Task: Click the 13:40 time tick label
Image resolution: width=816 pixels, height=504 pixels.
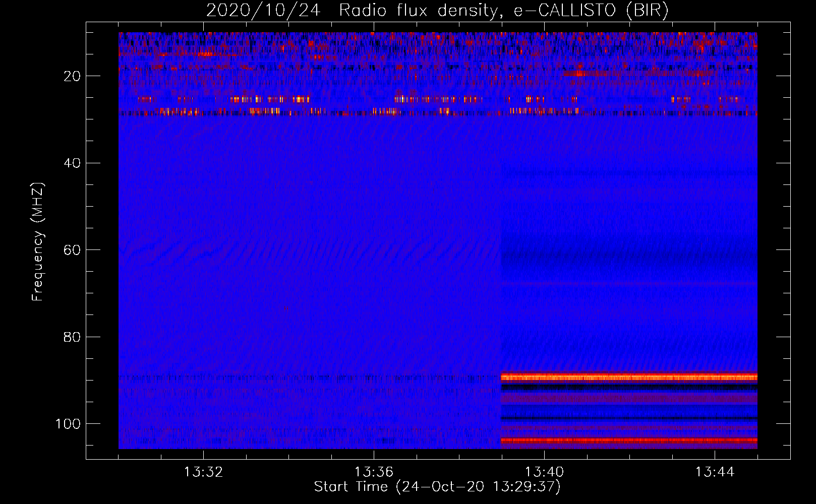Action: pos(544,472)
